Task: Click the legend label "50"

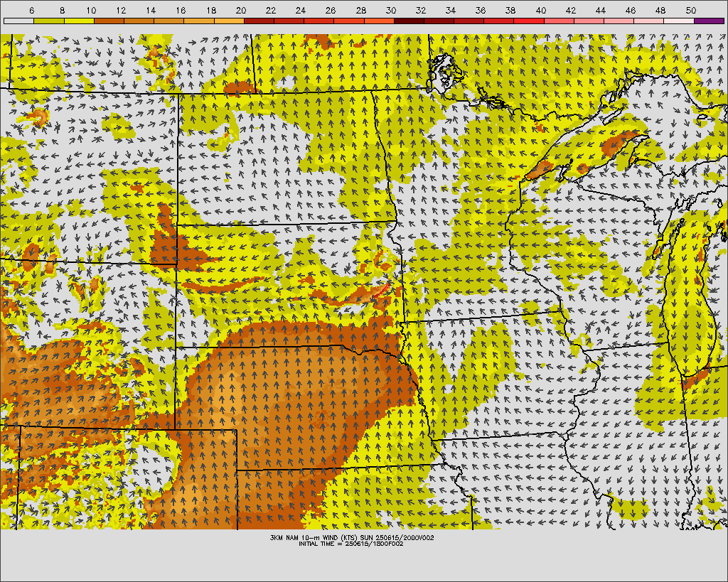Action: click(x=691, y=10)
